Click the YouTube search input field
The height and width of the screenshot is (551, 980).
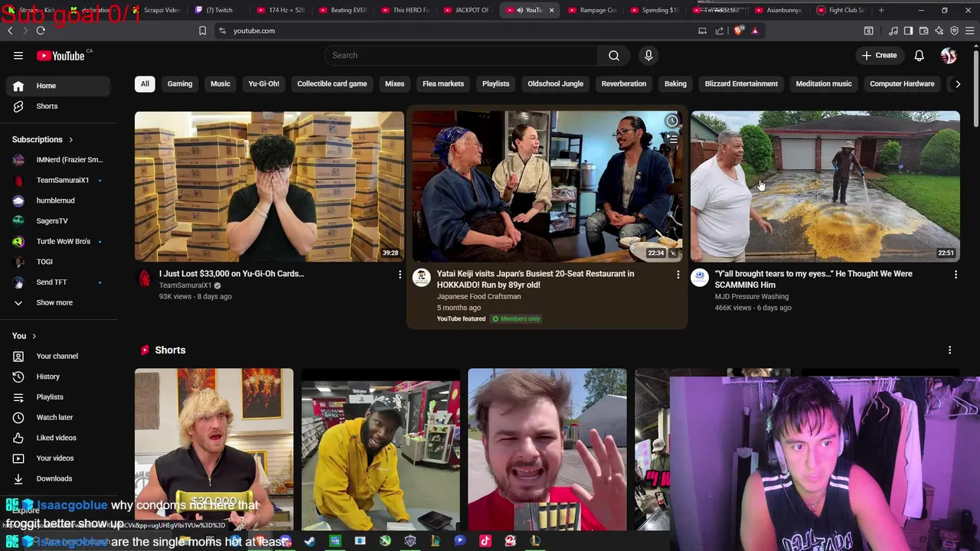tap(461, 55)
